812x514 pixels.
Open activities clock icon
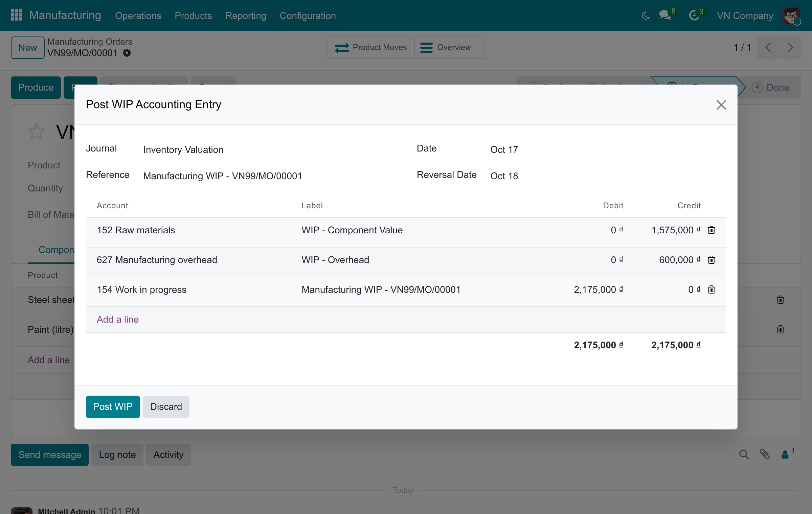point(694,15)
